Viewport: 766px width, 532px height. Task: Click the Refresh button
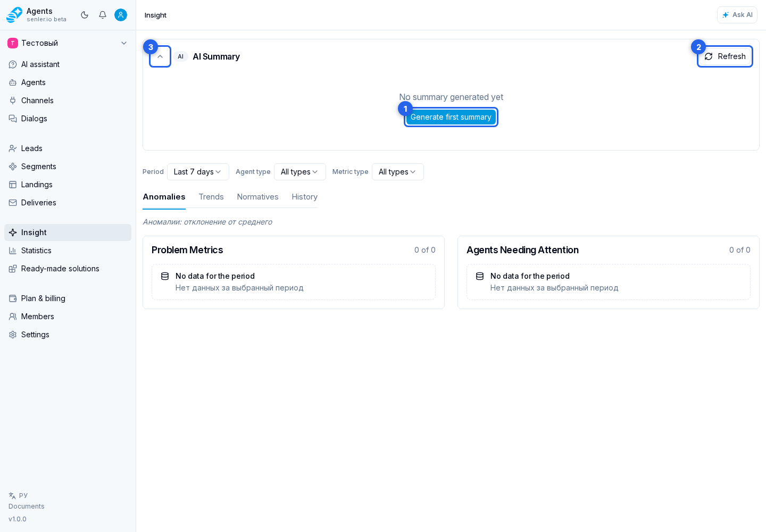[725, 56]
